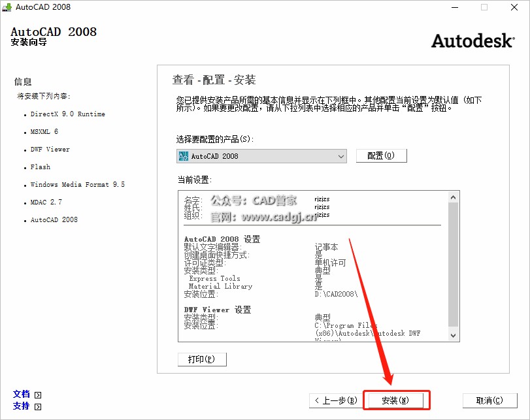The width and height of the screenshot is (530, 420).
Task: Close the AutoCAD 2008 installer window
Action: (x=514, y=7)
